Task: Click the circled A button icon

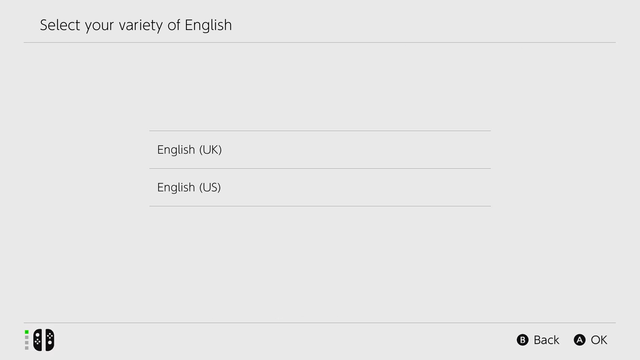Action: pyautogui.click(x=580, y=340)
